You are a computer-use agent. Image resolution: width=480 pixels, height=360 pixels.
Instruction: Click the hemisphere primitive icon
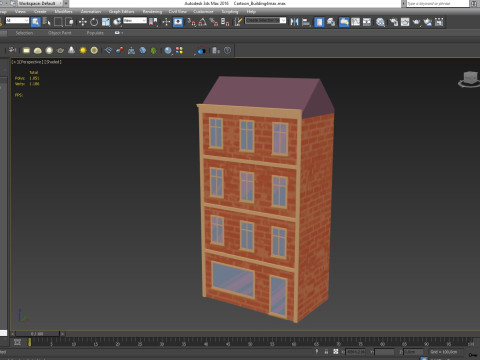click(38, 50)
